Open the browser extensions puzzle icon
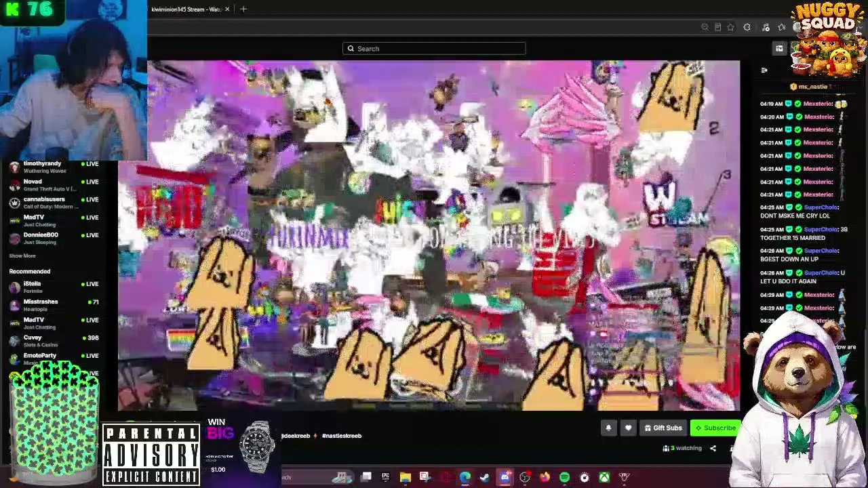Screen dimensions: 868x488 point(747,27)
